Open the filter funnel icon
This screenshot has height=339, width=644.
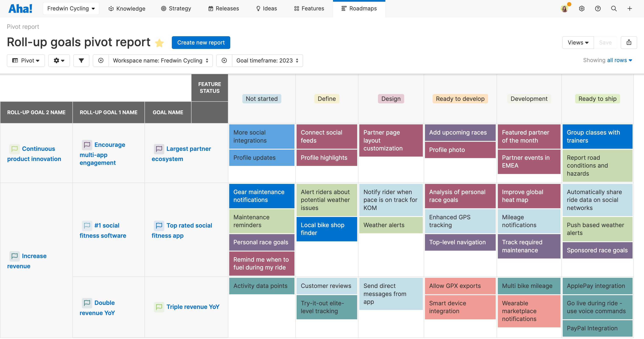pyautogui.click(x=81, y=61)
